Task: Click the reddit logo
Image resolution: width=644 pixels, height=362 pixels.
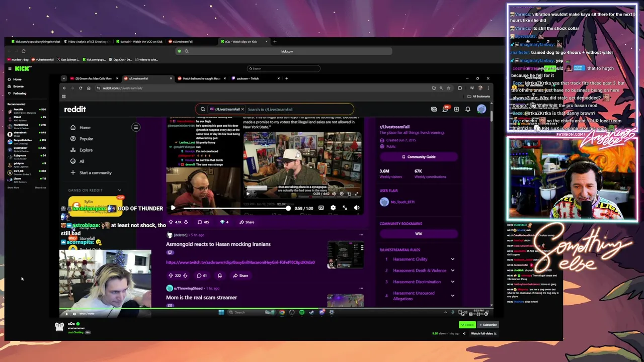Action: [75, 109]
